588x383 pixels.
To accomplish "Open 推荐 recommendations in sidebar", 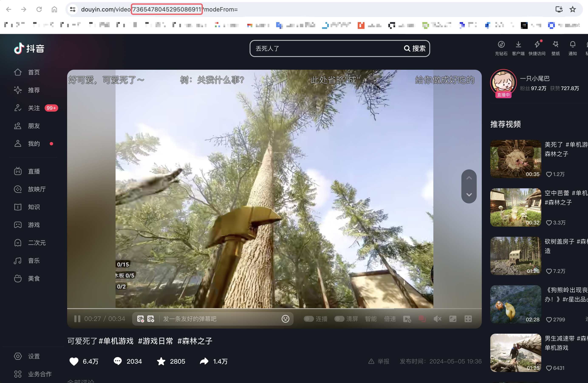I will tap(27, 90).
